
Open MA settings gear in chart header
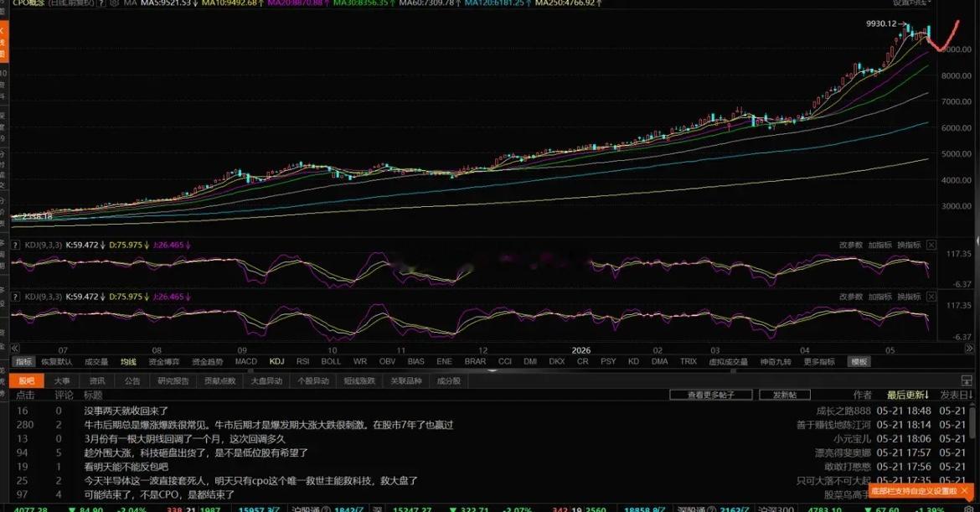click(115, 3)
